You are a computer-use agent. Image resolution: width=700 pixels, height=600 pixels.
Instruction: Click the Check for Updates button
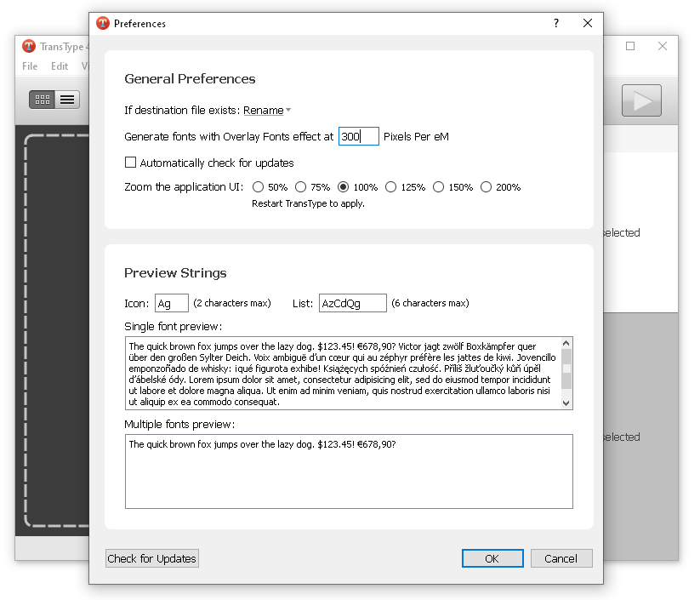click(x=152, y=558)
